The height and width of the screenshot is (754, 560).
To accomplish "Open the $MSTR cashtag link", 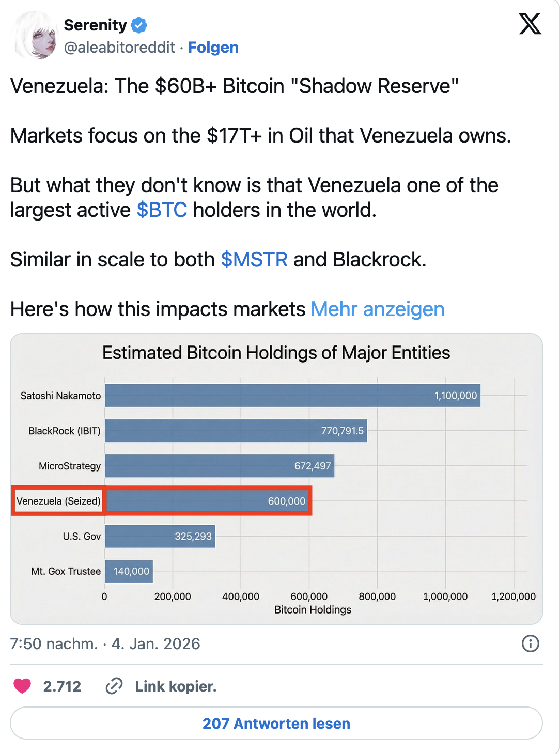I will pyautogui.click(x=254, y=259).
